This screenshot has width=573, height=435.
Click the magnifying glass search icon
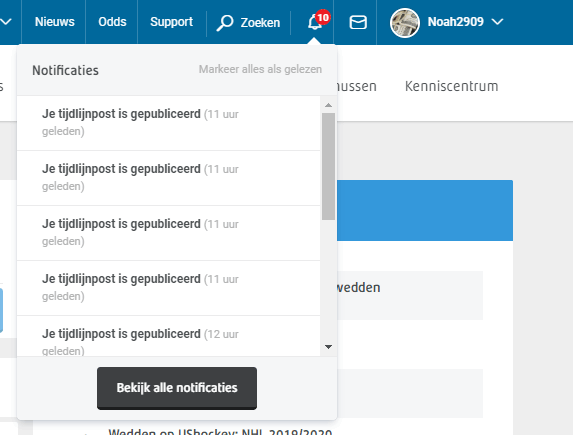pos(224,23)
